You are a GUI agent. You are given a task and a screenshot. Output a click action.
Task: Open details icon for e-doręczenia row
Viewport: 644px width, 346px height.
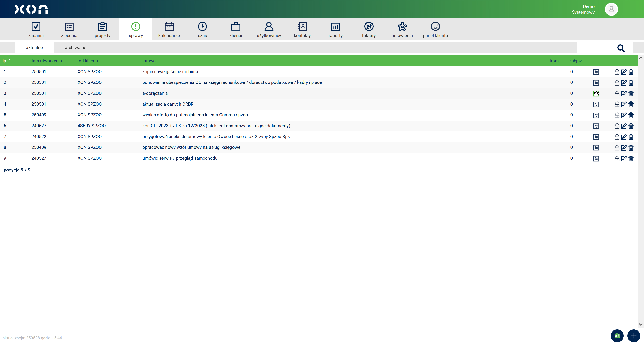[x=596, y=93]
